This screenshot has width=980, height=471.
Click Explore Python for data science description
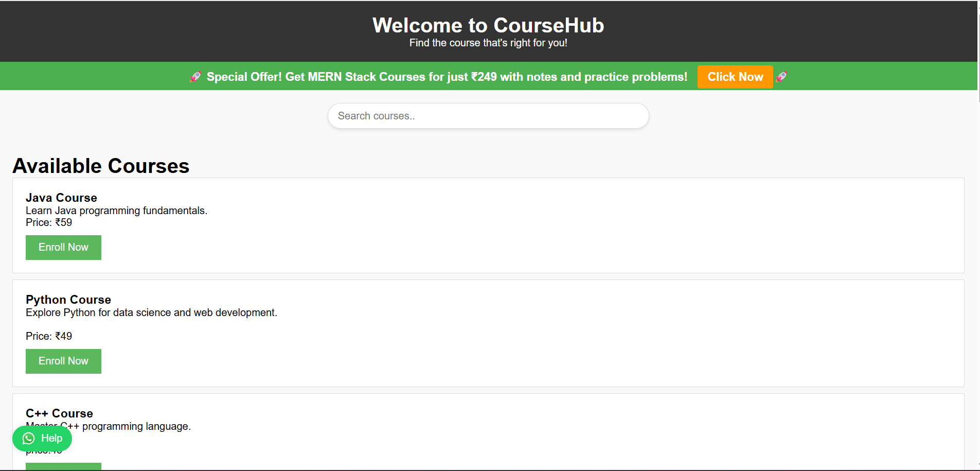click(151, 312)
